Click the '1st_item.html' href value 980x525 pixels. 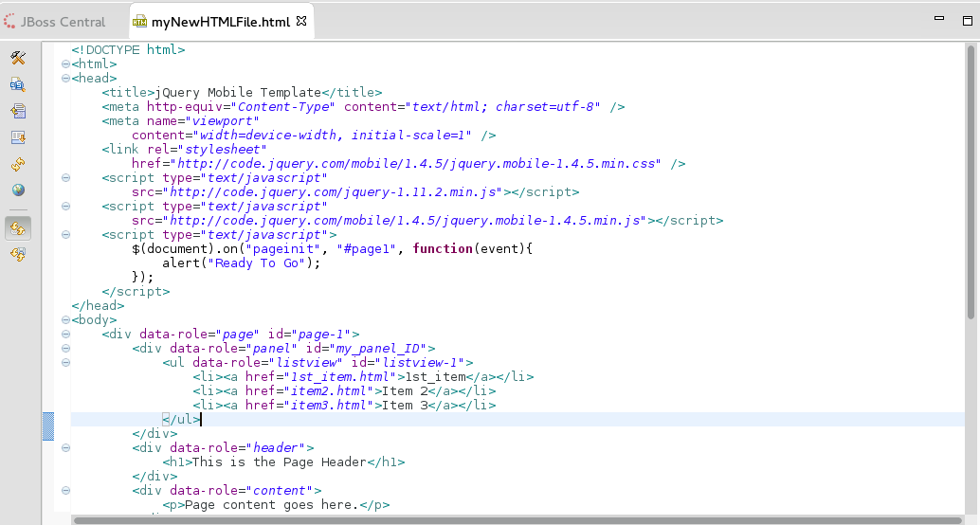tap(340, 377)
